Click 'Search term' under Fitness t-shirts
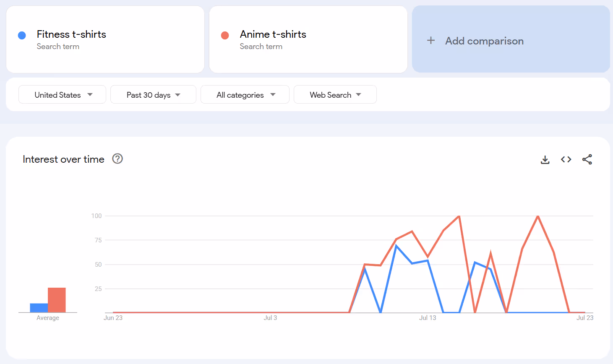 [x=58, y=47]
